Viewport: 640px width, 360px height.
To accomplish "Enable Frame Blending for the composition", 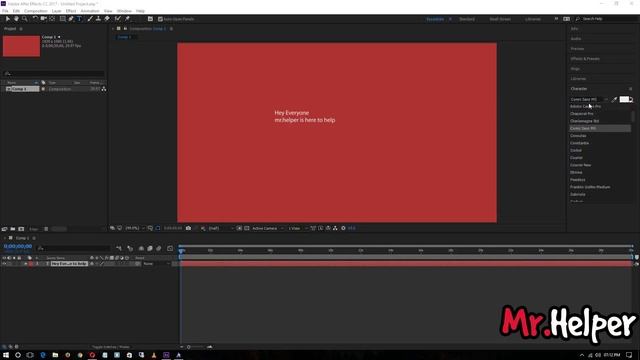I will point(150,248).
